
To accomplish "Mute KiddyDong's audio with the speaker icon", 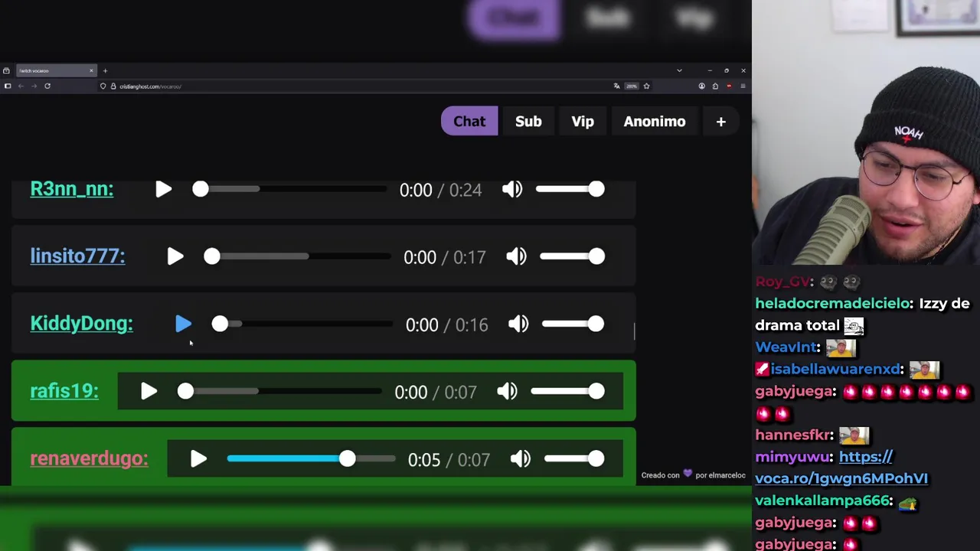I will point(518,324).
